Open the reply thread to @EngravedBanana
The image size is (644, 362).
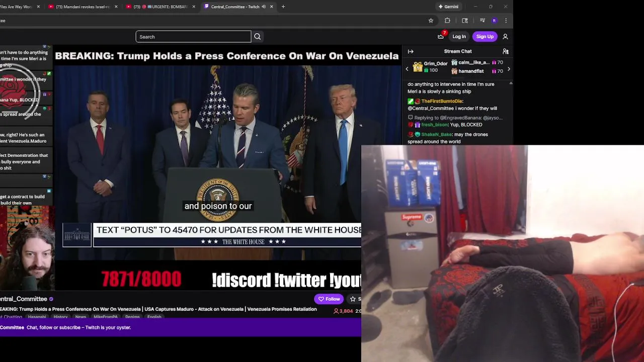tap(455, 118)
